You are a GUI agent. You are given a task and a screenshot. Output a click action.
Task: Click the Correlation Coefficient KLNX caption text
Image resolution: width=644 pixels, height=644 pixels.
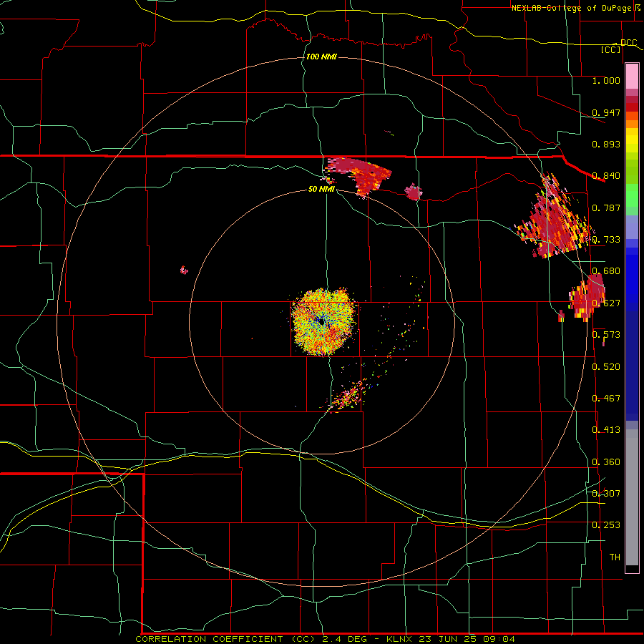325,639
